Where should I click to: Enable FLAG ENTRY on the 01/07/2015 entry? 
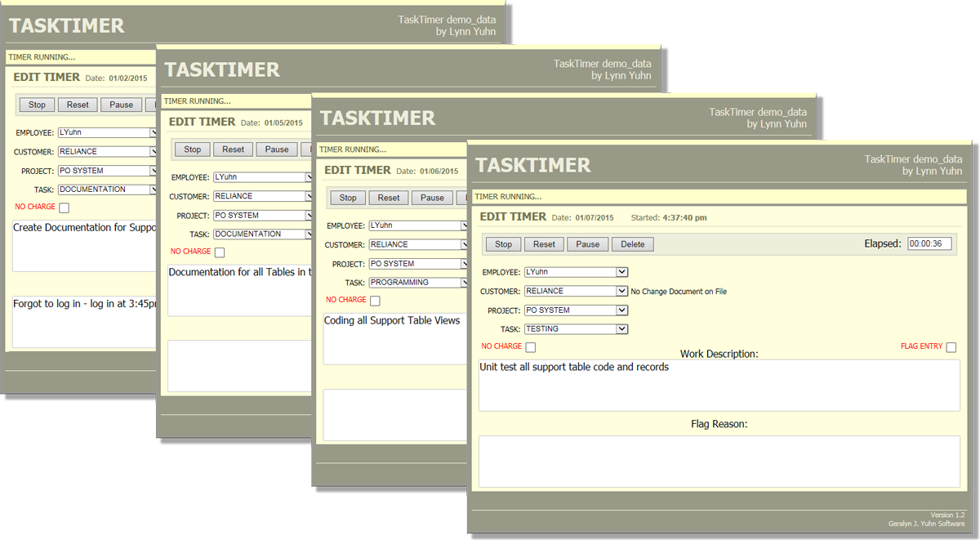tap(950, 346)
